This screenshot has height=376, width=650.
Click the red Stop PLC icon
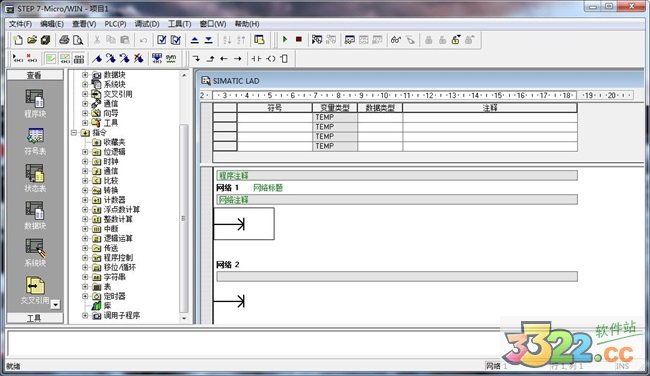[298, 39]
